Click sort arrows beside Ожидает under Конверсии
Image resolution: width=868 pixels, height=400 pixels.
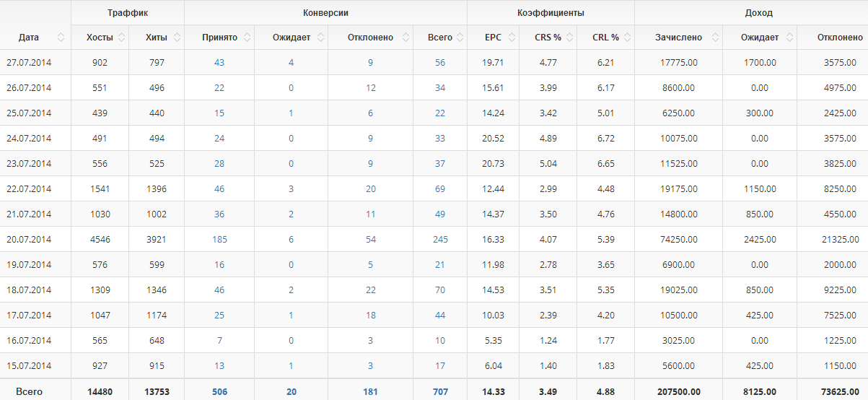[320, 38]
